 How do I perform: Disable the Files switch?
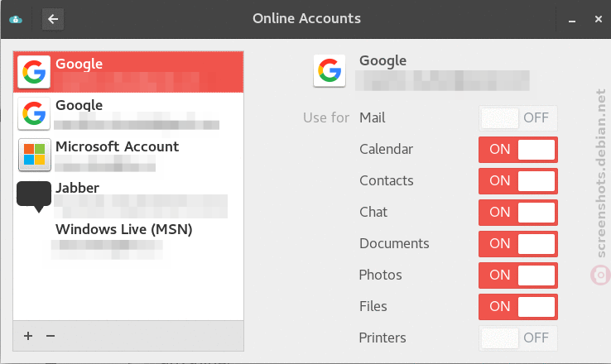pyautogui.click(x=518, y=307)
